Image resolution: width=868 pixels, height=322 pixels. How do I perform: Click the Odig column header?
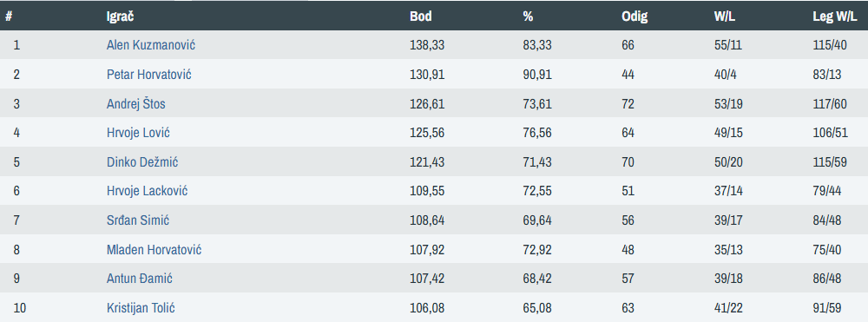coord(635,16)
